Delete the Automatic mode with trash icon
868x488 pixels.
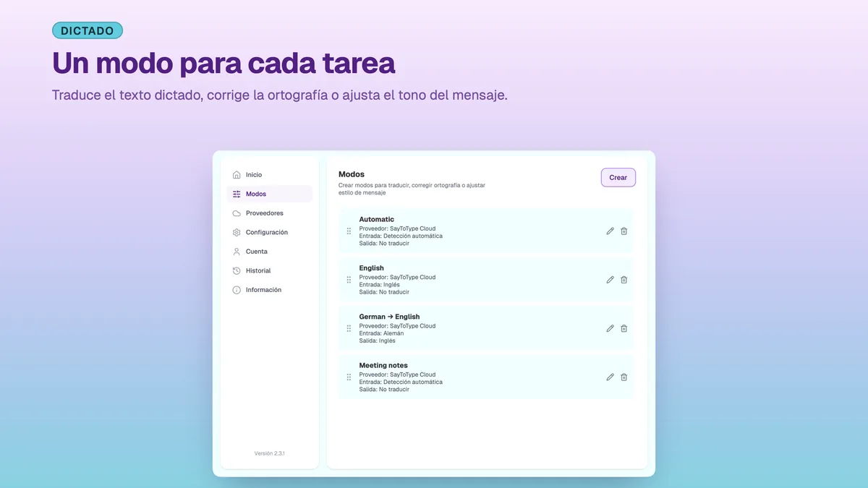point(624,231)
